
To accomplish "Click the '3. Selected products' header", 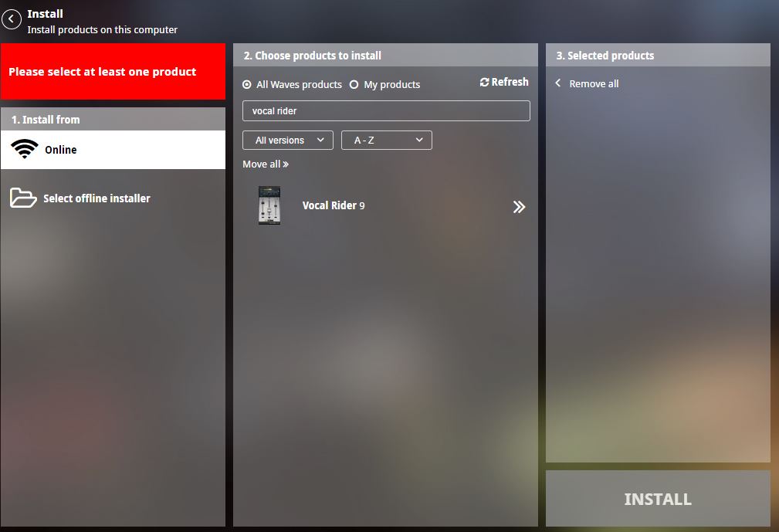I will [659, 55].
